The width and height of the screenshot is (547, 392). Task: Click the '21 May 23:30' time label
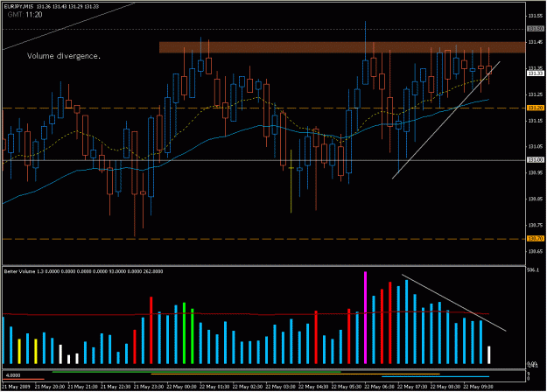point(149,387)
